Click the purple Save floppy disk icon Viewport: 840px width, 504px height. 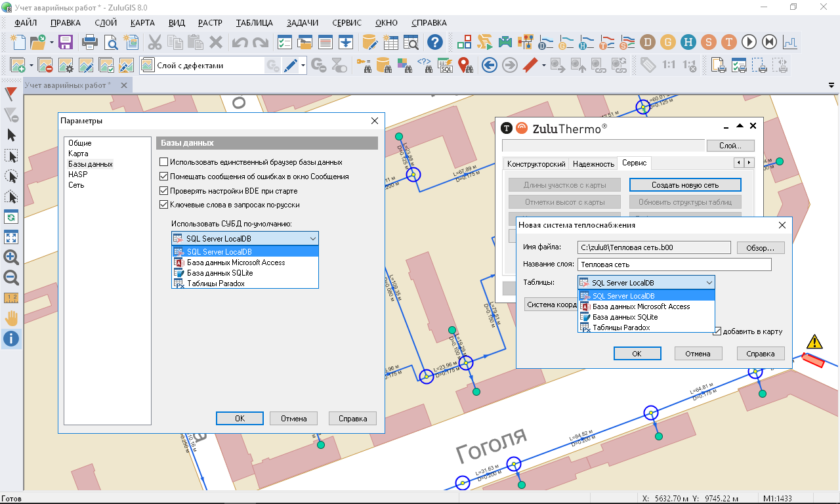[x=66, y=43]
